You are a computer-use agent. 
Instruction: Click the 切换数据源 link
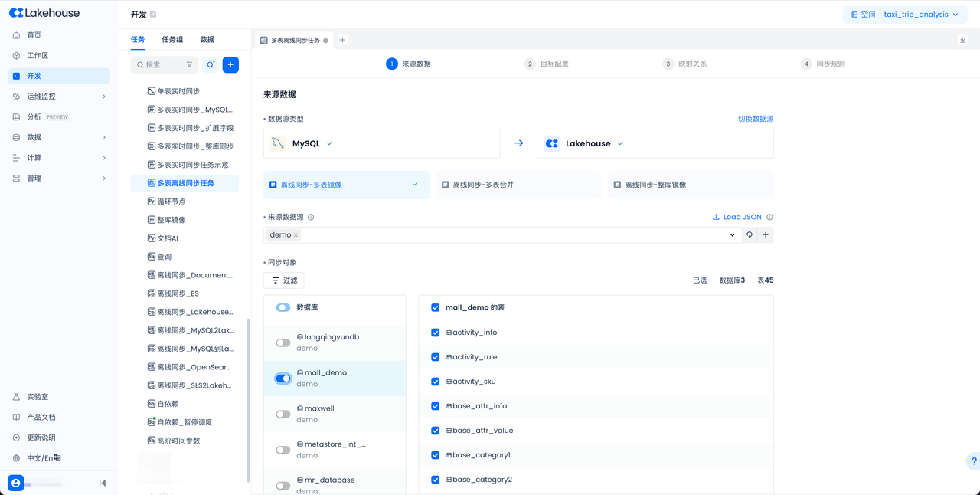pyautogui.click(x=755, y=119)
